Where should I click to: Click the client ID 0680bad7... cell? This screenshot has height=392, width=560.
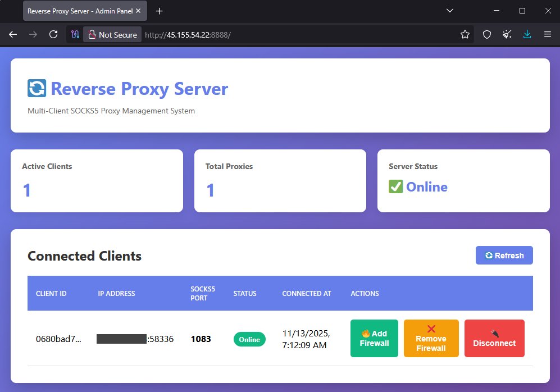coord(58,339)
